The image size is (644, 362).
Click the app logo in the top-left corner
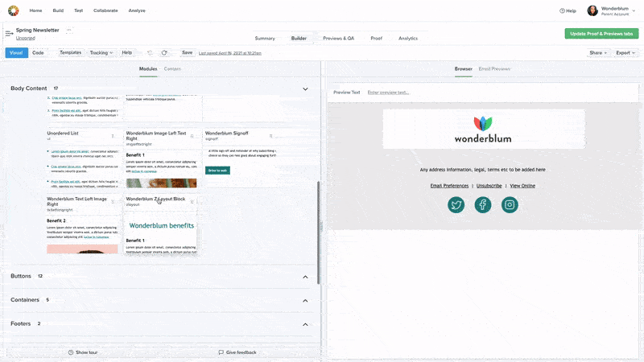tap(14, 10)
